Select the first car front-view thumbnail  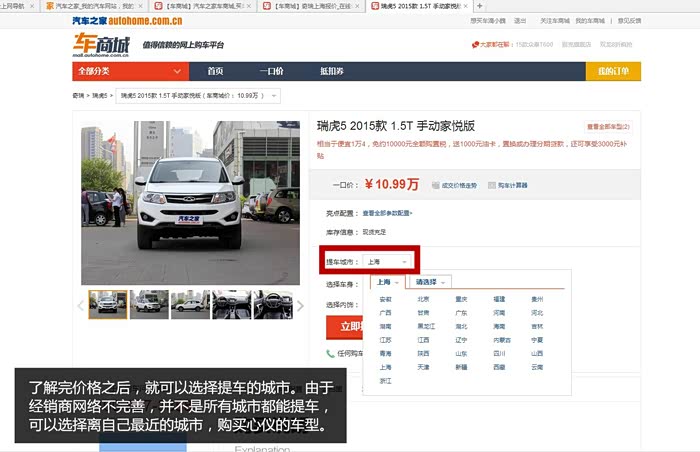coord(108,304)
